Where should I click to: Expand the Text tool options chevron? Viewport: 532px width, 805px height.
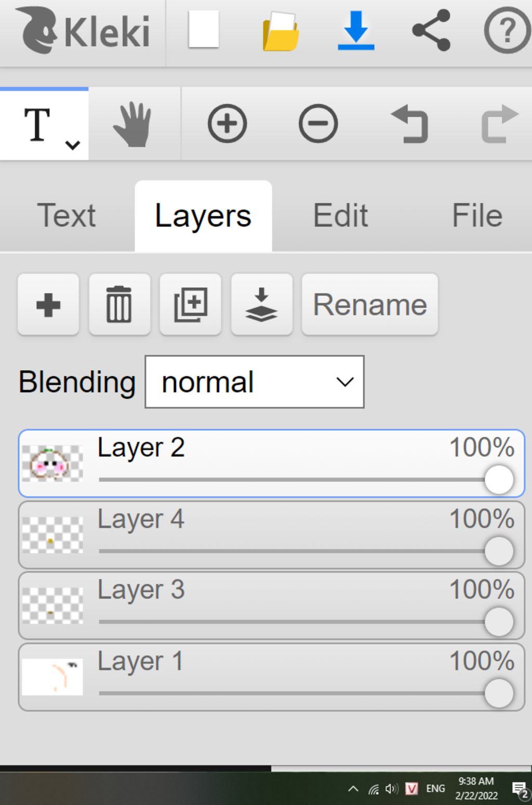(x=73, y=145)
